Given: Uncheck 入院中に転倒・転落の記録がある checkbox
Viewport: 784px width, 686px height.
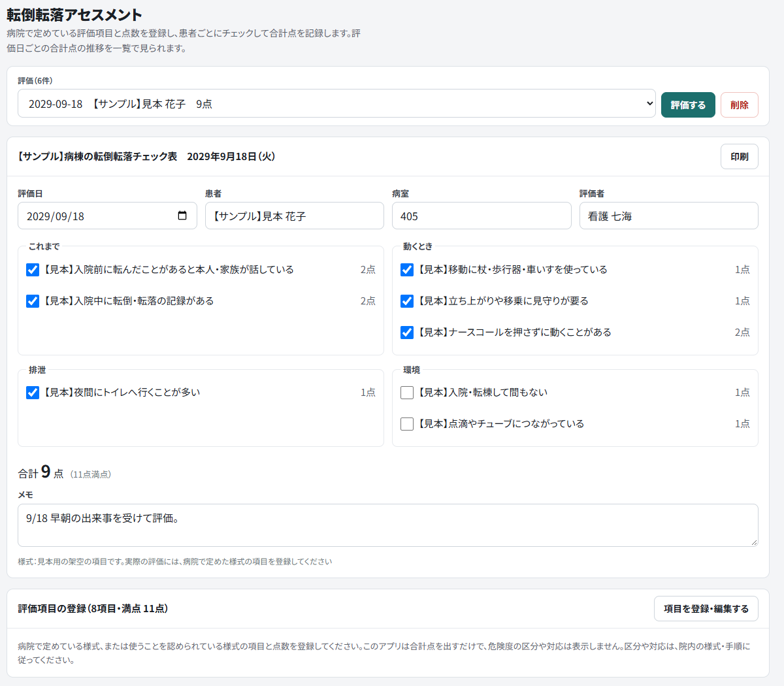Looking at the screenshot, I should click(x=33, y=301).
